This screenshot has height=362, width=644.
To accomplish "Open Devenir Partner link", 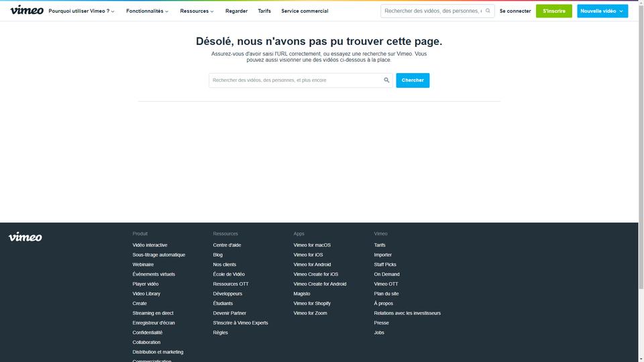I will [x=229, y=313].
